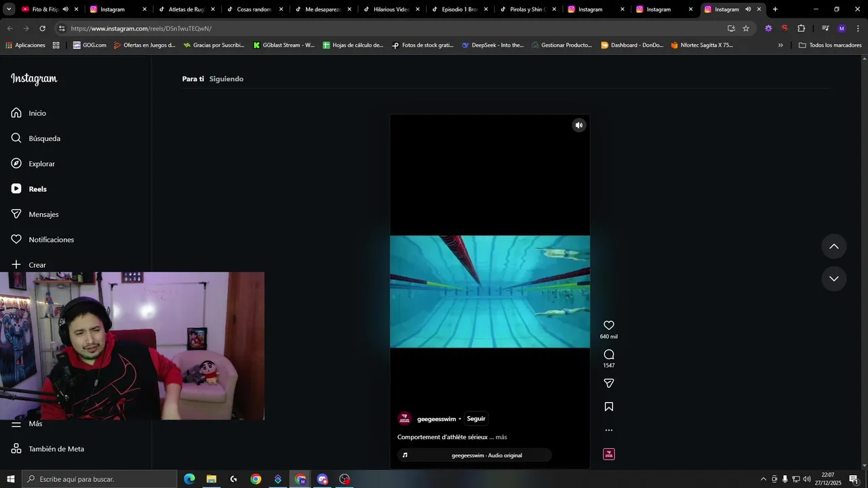This screenshot has width=868, height=488.
Task: Switch to the 'Me desaparezc' tab
Action: 323,9
